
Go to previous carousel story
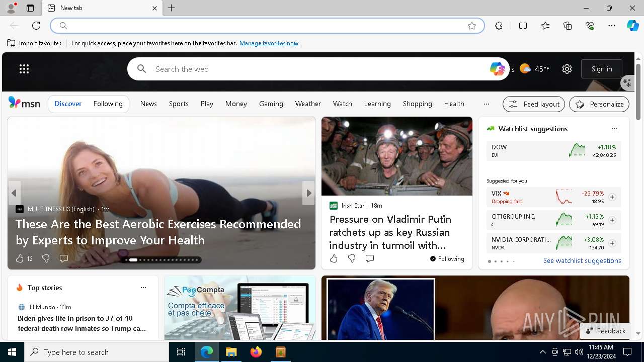[14, 193]
